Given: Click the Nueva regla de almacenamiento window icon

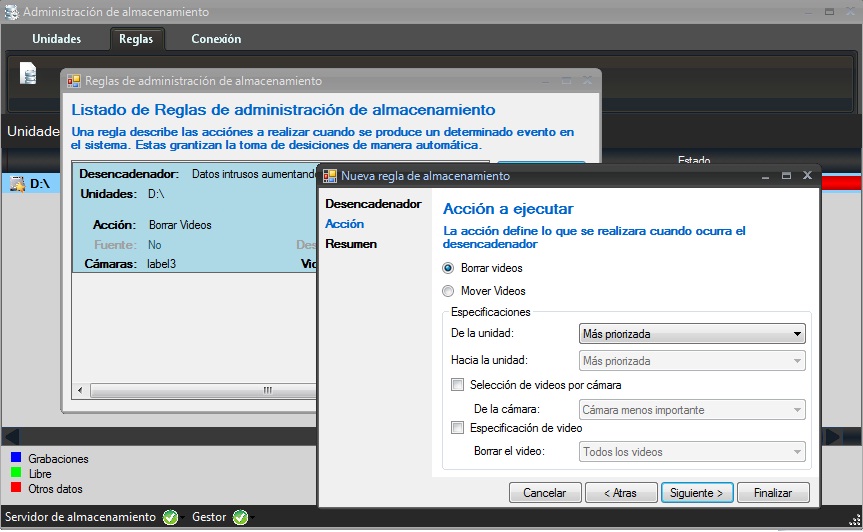Looking at the screenshot, I should pos(330,176).
